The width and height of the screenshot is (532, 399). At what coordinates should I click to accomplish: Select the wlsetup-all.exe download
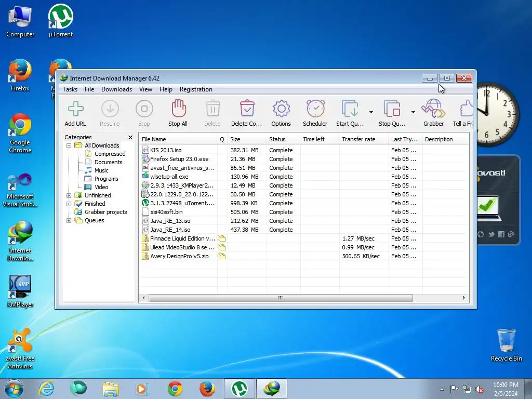(x=303, y=177)
